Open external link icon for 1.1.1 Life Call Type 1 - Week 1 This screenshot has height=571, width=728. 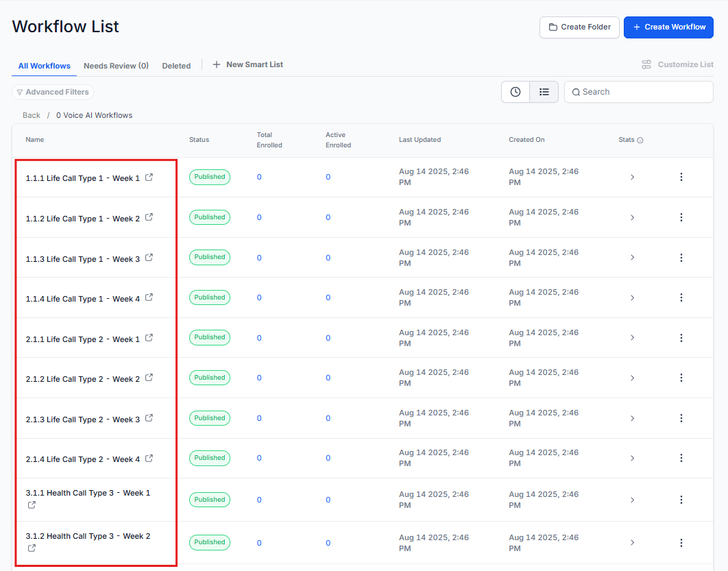149,178
